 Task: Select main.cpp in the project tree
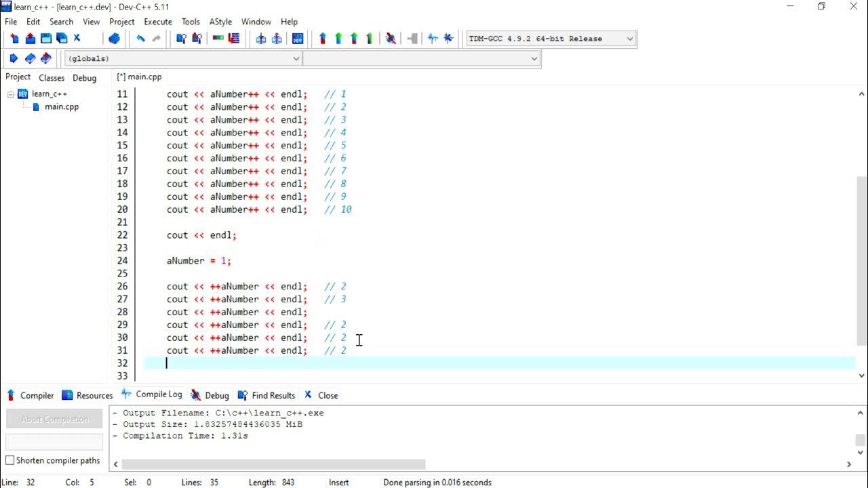[62, 107]
